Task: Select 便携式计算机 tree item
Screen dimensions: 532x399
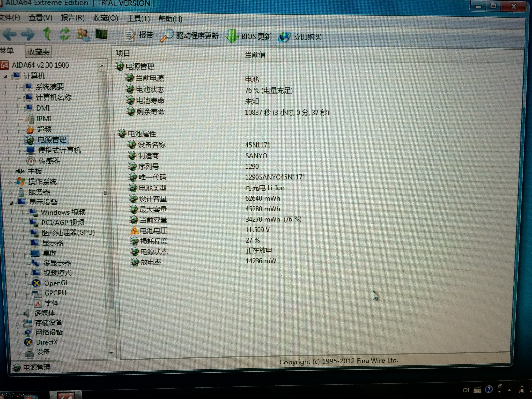Action: click(59, 150)
